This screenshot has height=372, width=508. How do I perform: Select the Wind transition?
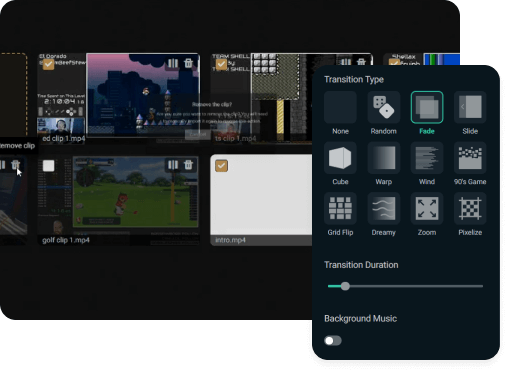click(x=427, y=158)
